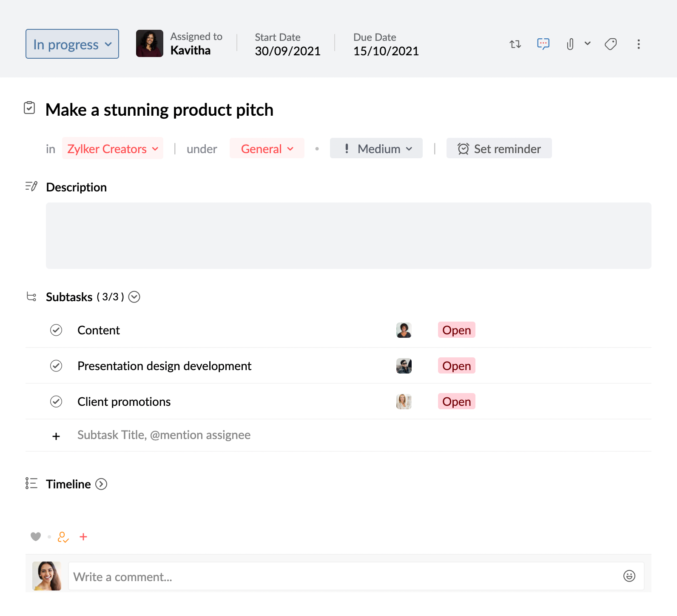Screen dimensions: 677x616
Task: Click the orange followers person icon
Action: click(63, 537)
